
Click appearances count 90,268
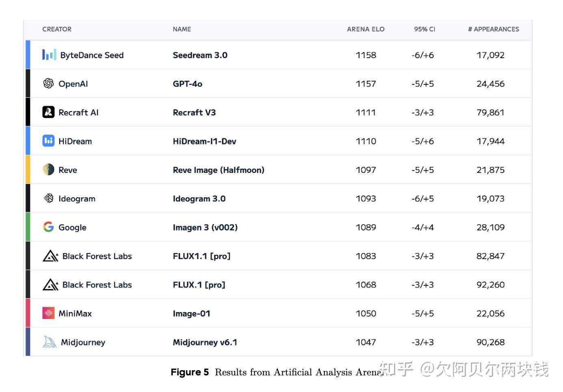click(x=491, y=342)
